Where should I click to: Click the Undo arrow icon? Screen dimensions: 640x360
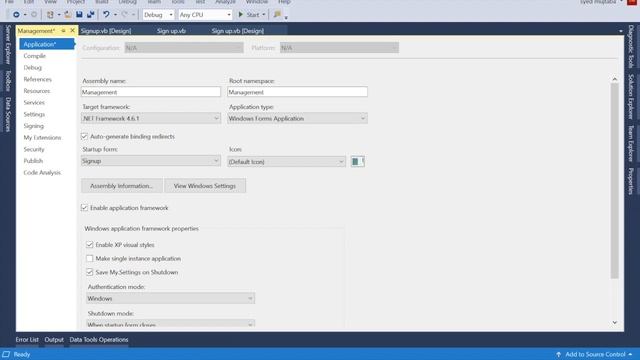pyautogui.click(x=106, y=15)
